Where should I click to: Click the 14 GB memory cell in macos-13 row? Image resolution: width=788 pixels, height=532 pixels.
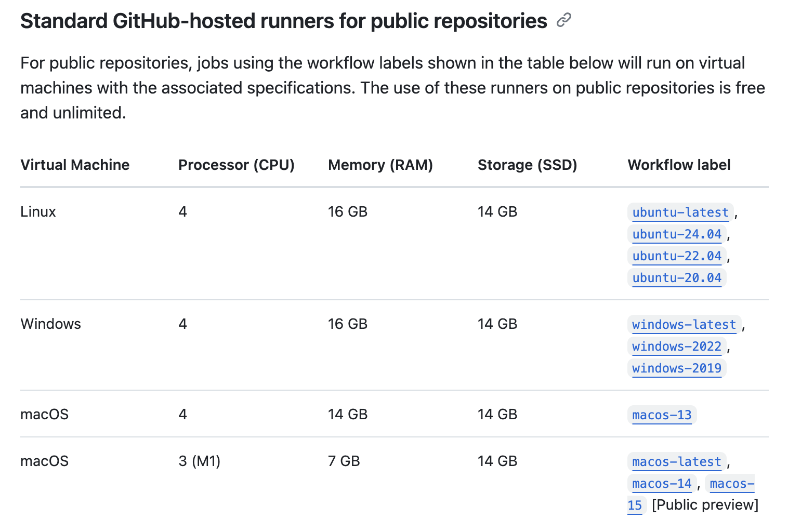click(348, 414)
